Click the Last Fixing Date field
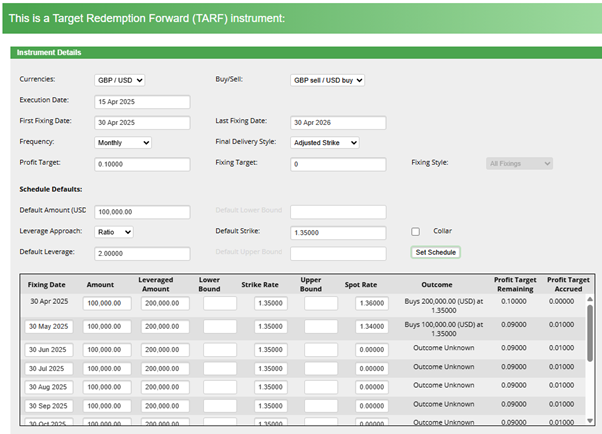Image resolution: width=602 pixels, height=434 pixels. 337,123
